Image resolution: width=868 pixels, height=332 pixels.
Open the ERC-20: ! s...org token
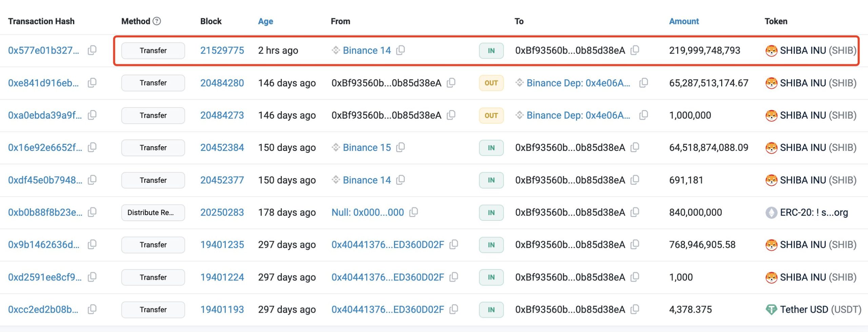pos(813,213)
